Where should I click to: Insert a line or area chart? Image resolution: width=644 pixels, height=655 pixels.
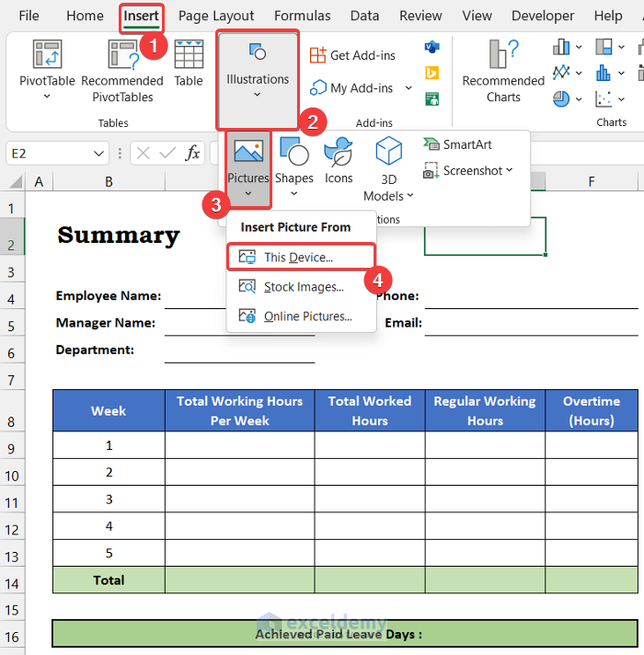pos(561,73)
